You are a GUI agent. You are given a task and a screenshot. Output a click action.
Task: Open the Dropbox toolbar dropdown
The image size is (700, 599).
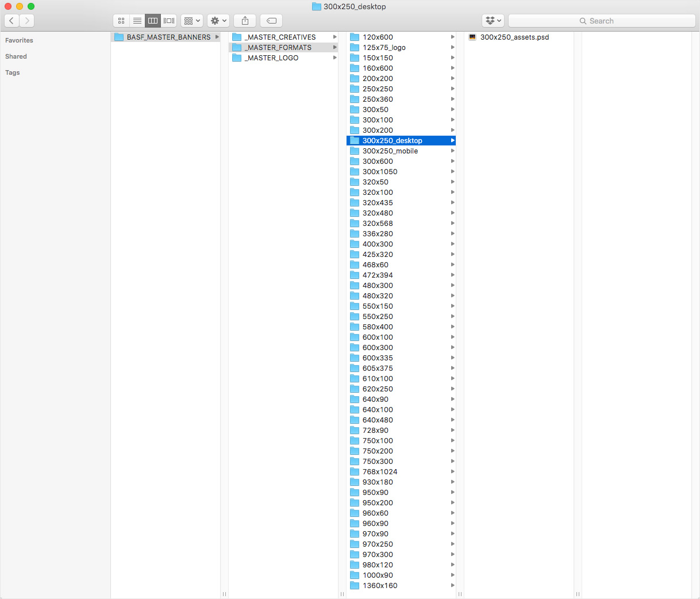click(493, 21)
